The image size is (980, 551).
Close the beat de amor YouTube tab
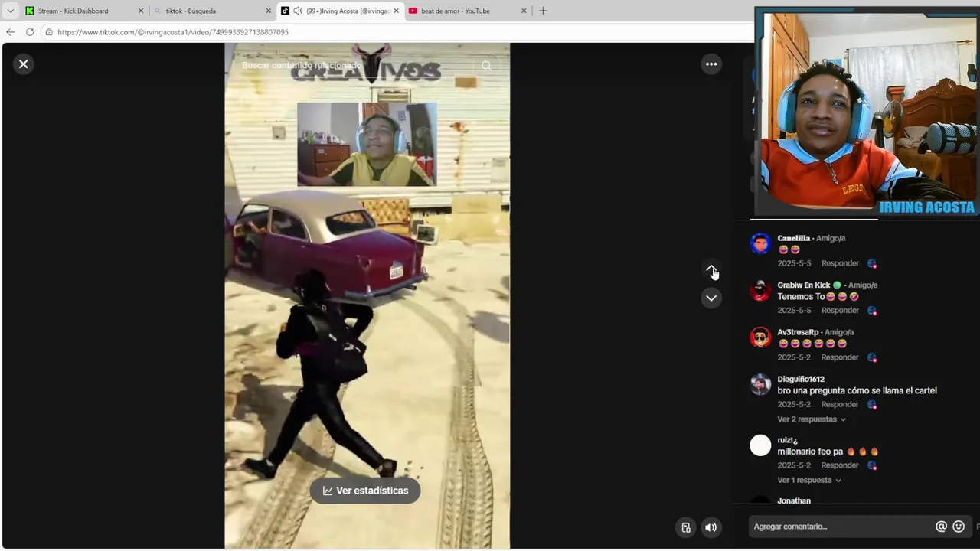click(524, 11)
